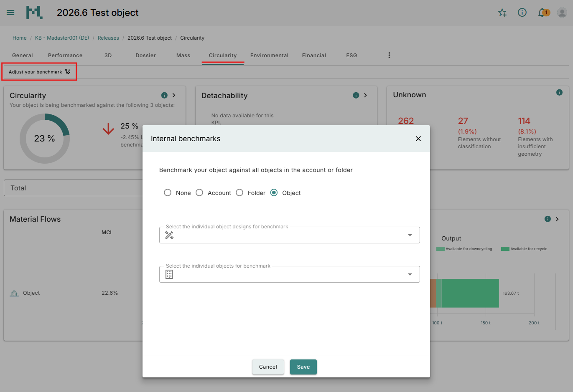
Task: Click the 23 % circularity donut chart
Action: pos(45,139)
